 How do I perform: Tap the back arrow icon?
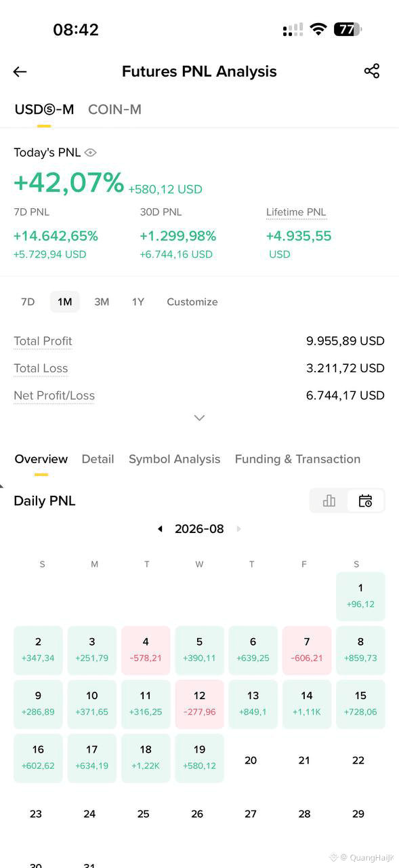point(20,72)
